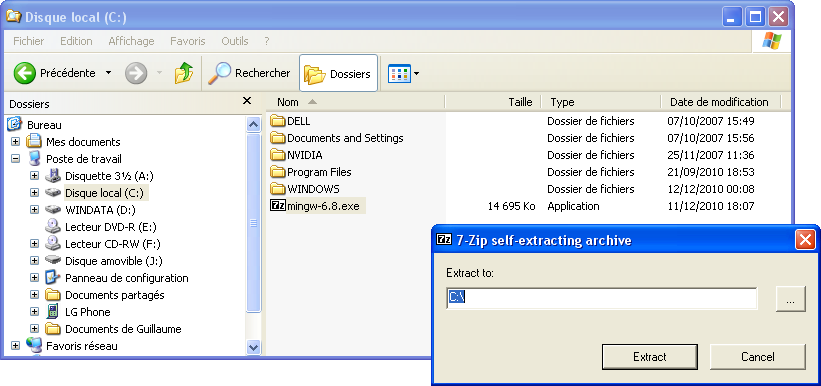This screenshot has width=821, height=386.
Task: Select the DELL folder icon
Action: pos(278,121)
